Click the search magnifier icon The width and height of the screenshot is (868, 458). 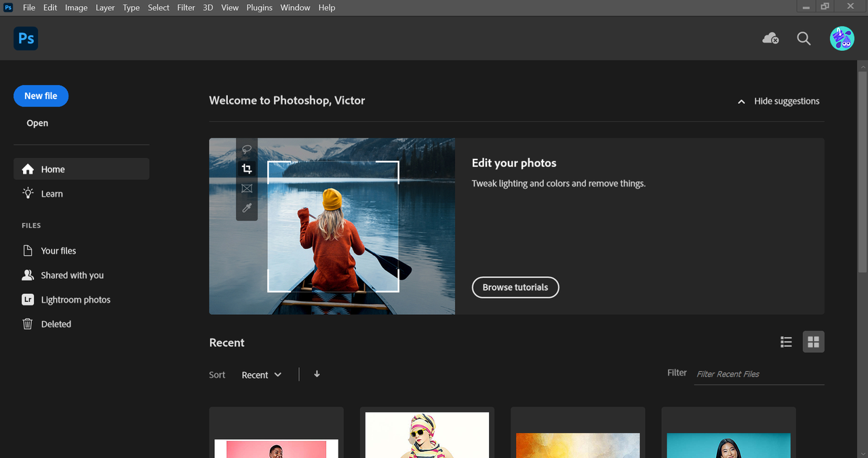[804, 39]
